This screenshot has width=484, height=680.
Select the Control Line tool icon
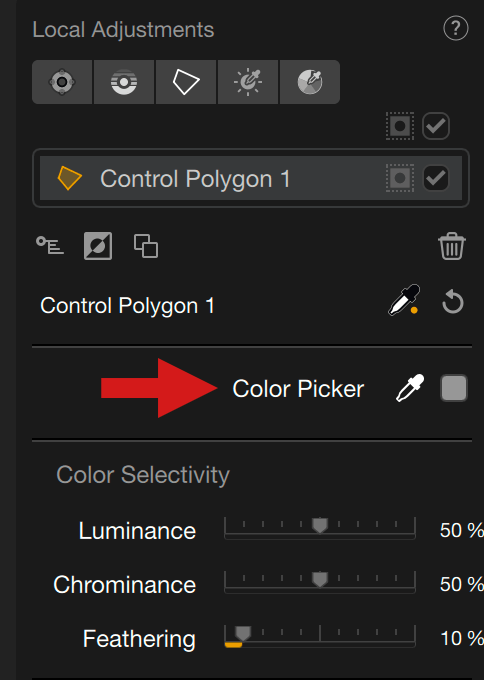[124, 82]
